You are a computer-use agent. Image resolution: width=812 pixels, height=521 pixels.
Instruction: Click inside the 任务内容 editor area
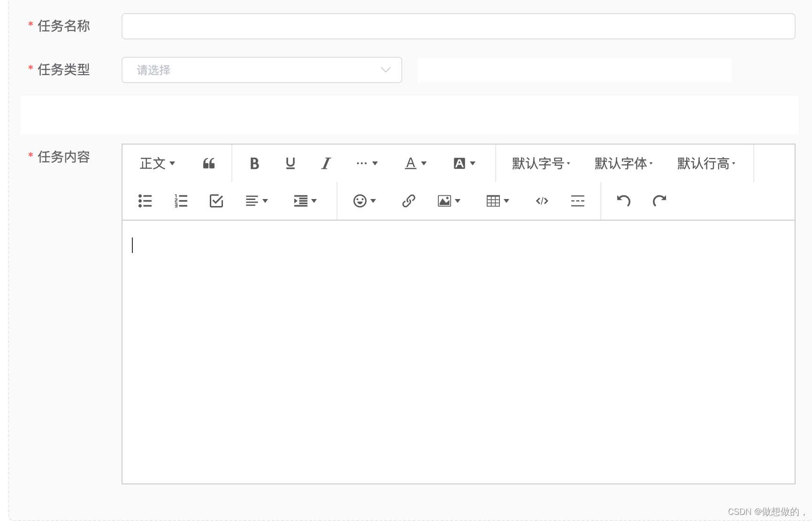tap(458, 352)
